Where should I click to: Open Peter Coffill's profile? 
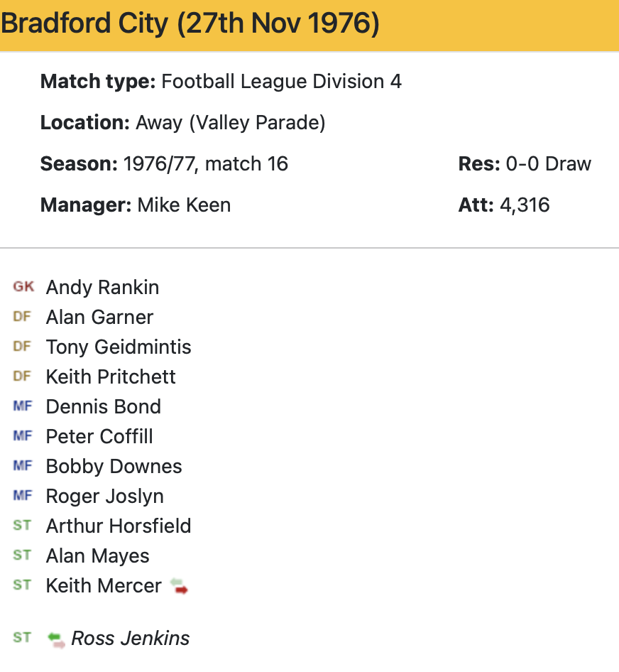pyautogui.click(x=99, y=437)
